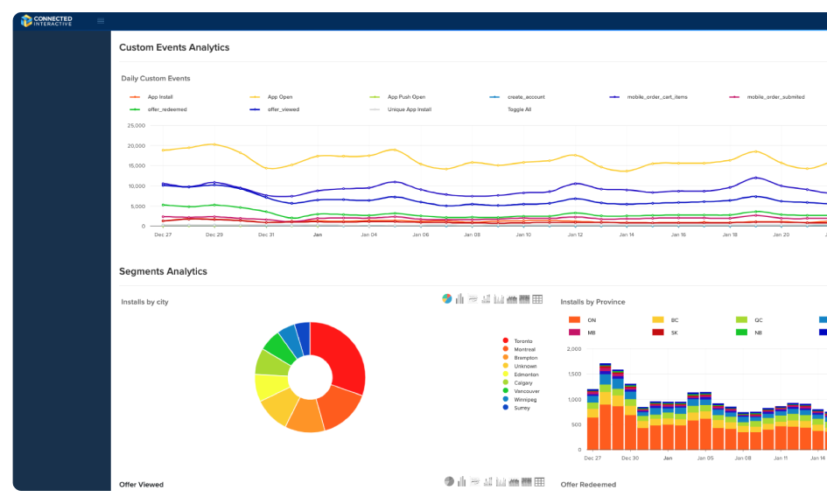
Task: Switch Installs by city to bar chart view
Action: pyautogui.click(x=459, y=299)
